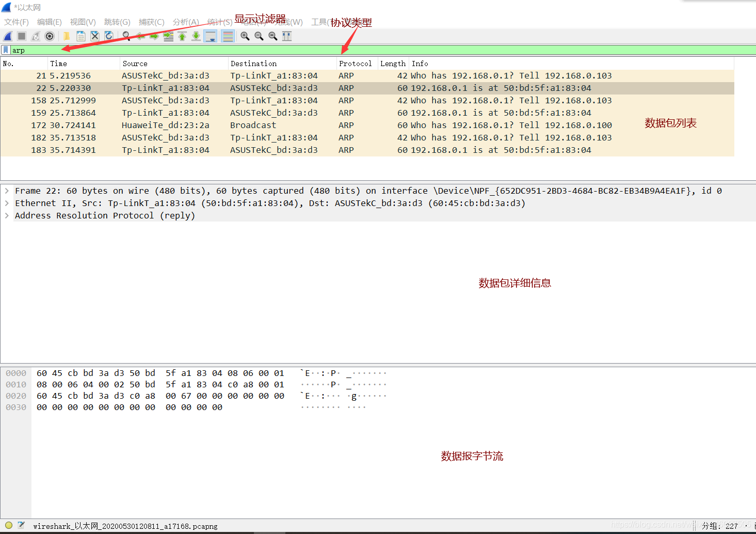Open the 跳转(G) menu
756x534 pixels.
tap(117, 22)
